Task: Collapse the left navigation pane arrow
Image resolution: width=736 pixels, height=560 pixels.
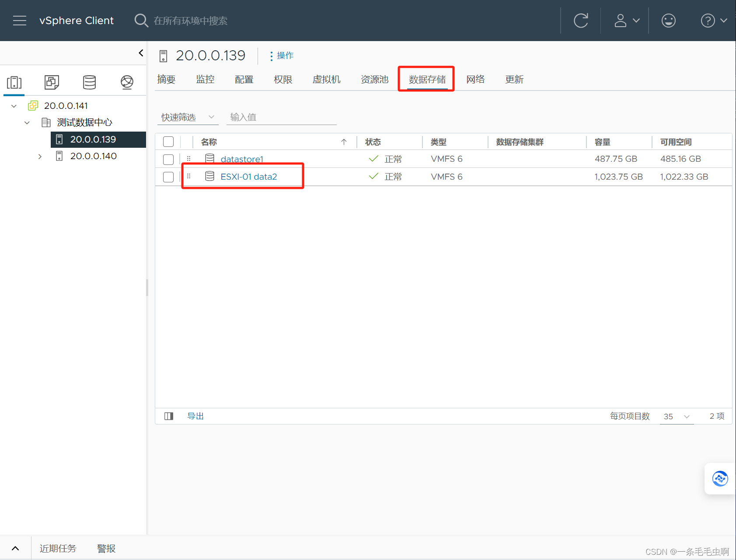Action: click(x=141, y=53)
